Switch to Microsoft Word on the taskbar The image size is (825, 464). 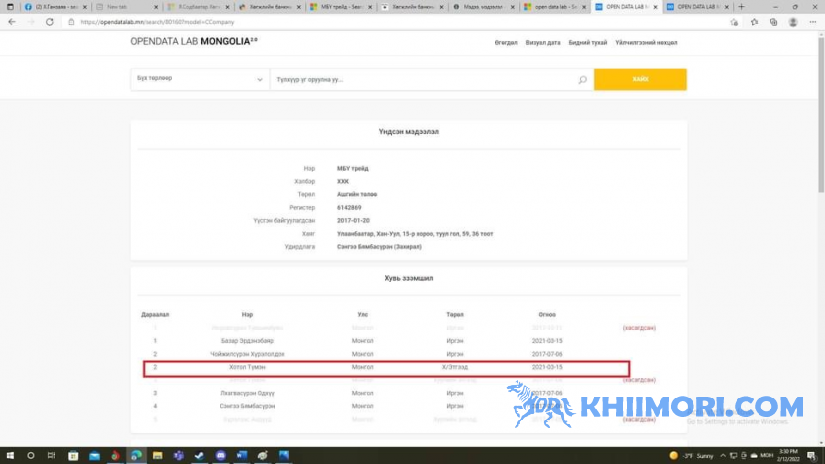[242, 456]
